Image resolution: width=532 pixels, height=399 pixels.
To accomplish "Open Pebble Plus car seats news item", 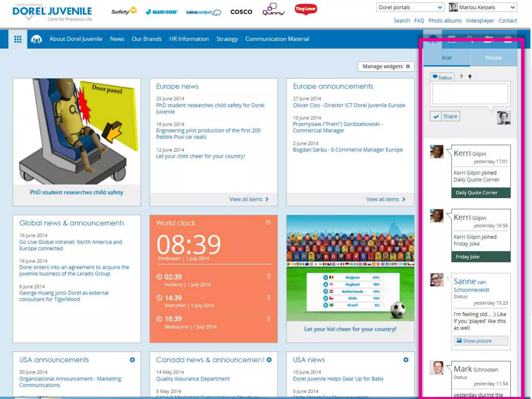I will (208, 134).
